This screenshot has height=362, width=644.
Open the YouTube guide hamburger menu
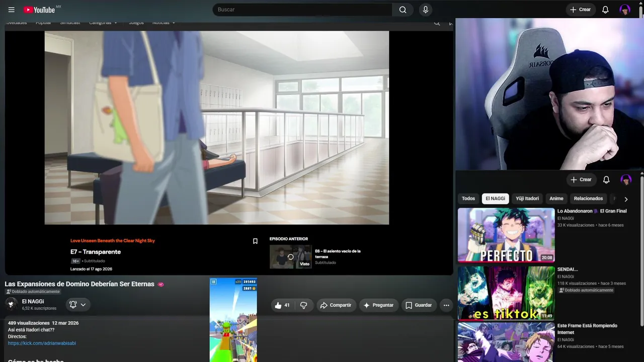(12, 10)
